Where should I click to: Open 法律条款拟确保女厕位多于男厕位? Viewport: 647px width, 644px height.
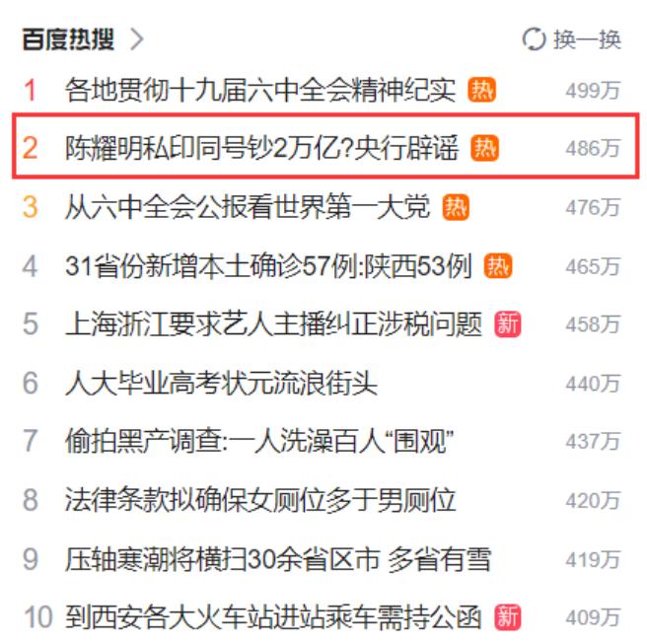(260, 500)
